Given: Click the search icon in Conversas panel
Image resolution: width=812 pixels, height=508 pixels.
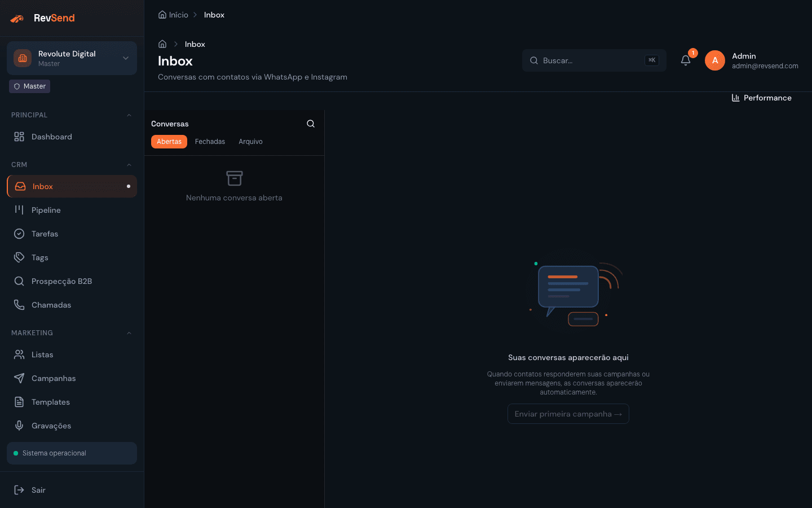Looking at the screenshot, I should pos(311,124).
